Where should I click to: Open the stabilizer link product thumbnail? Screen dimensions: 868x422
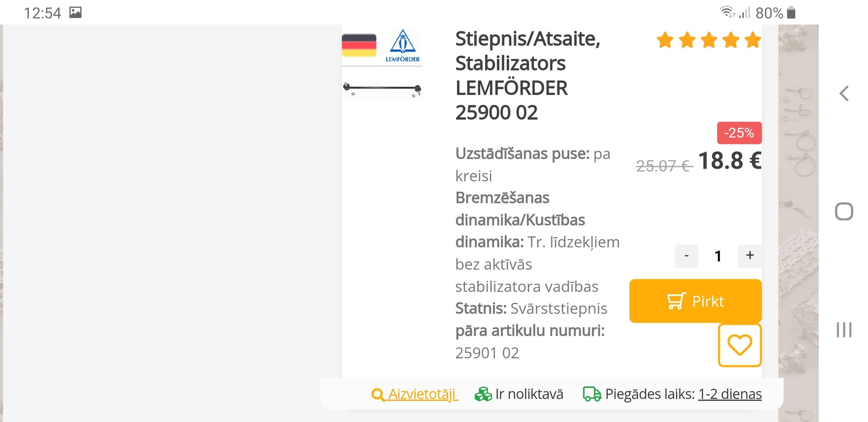click(382, 89)
